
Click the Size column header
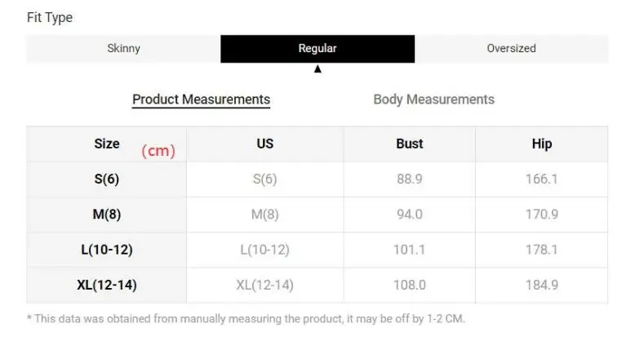coord(107,144)
